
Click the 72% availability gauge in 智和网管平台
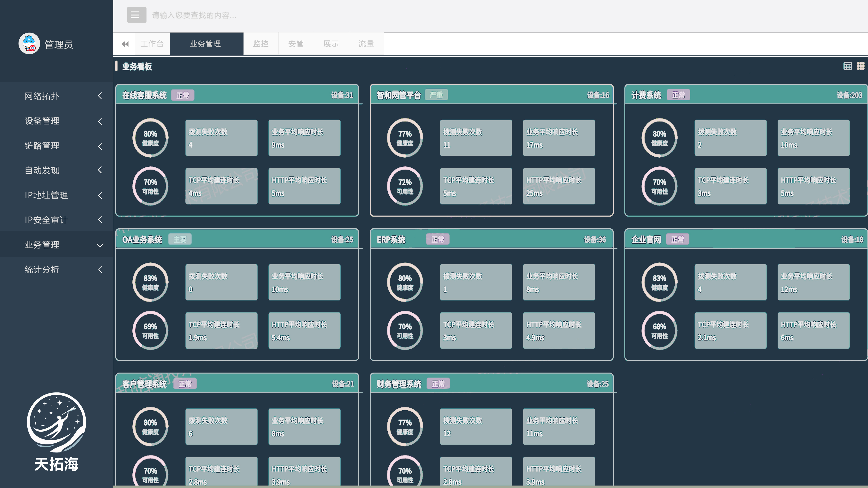tap(405, 186)
